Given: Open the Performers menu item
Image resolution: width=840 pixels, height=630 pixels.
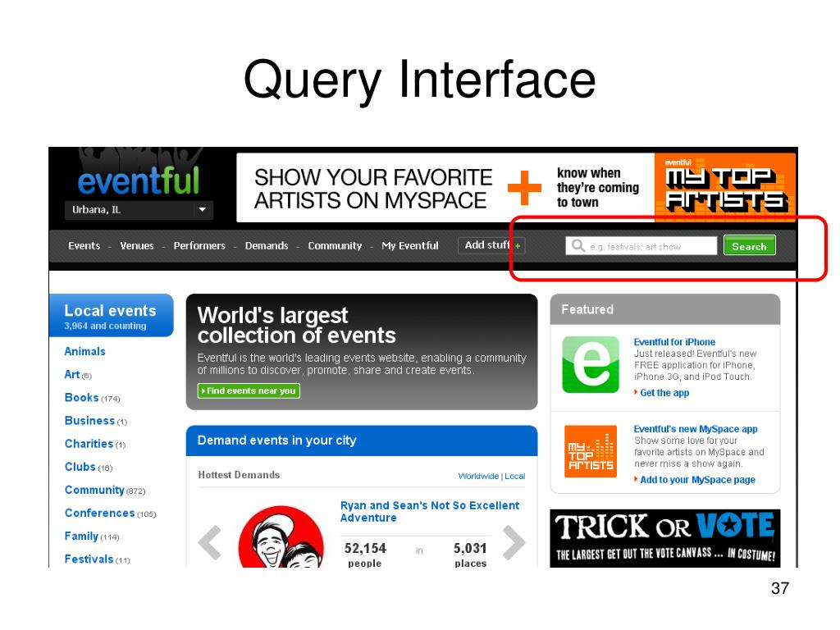Looking at the screenshot, I should click(199, 246).
